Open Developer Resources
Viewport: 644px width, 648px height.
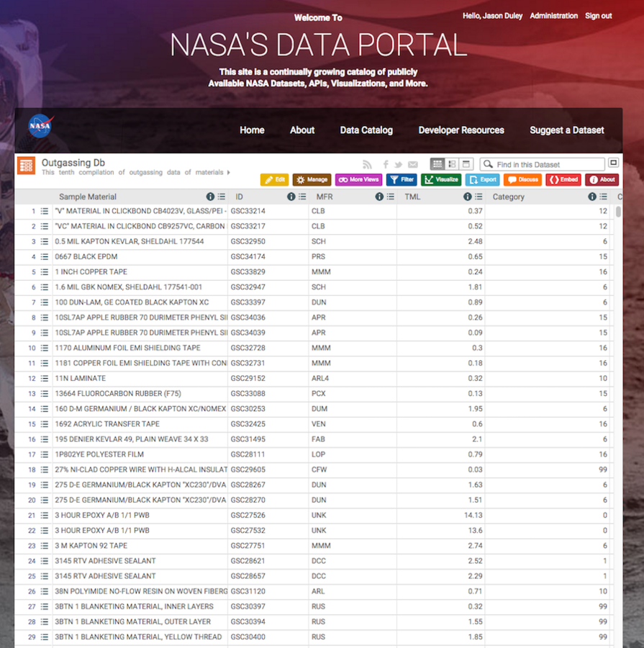461,130
